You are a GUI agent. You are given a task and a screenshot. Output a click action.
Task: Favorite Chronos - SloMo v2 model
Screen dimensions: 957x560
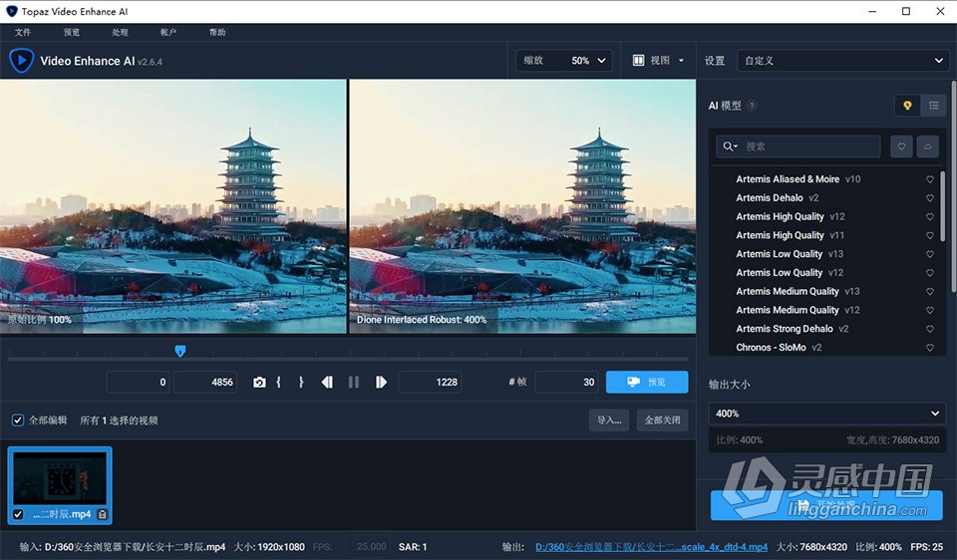[x=929, y=348]
